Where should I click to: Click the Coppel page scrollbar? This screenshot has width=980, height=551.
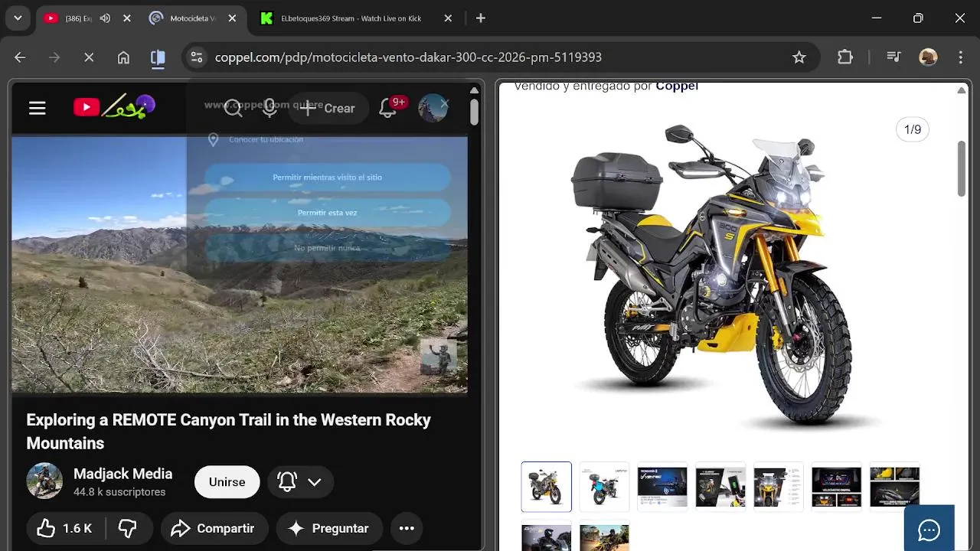[962, 168]
